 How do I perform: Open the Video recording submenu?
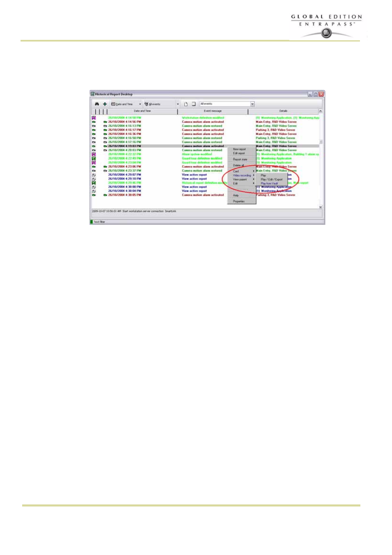point(242,176)
